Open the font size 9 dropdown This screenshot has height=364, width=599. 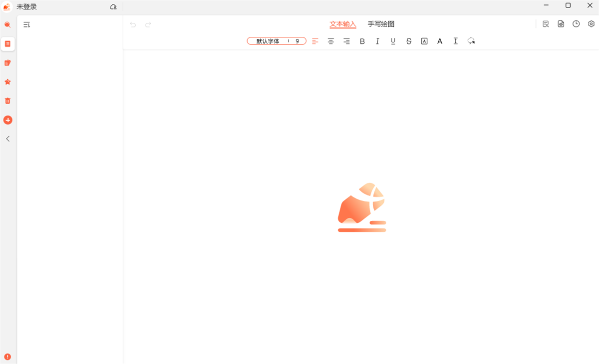pos(298,41)
